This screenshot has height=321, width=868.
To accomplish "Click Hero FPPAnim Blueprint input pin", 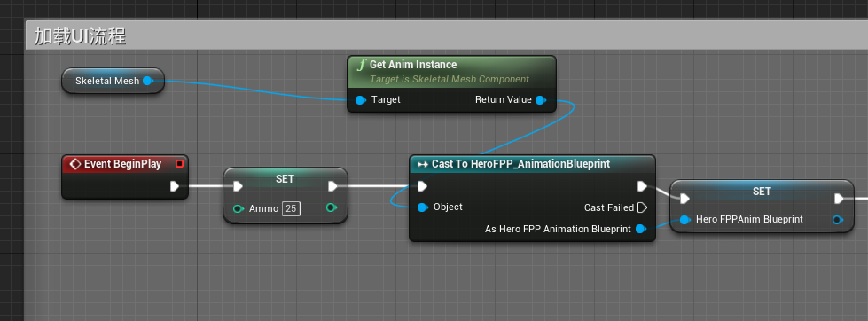I will (x=684, y=220).
